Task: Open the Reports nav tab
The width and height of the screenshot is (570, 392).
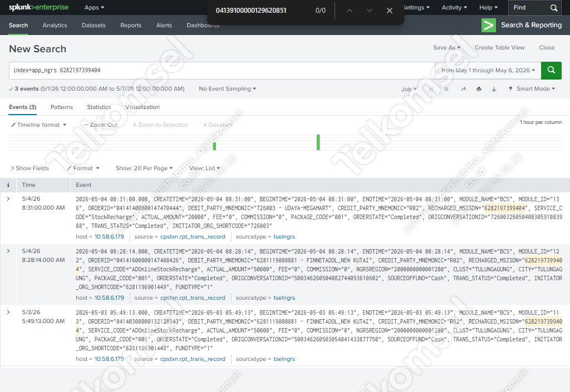Action: click(x=131, y=26)
